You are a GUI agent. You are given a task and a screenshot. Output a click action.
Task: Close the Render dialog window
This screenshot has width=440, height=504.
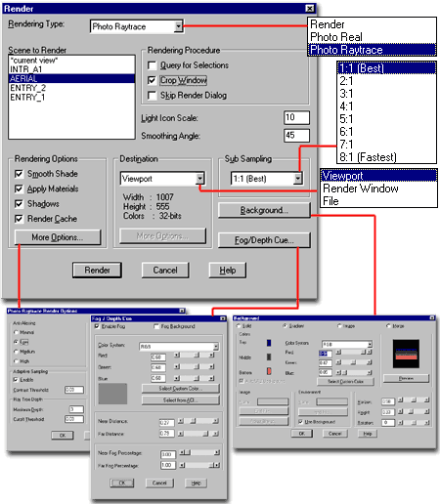(x=310, y=9)
